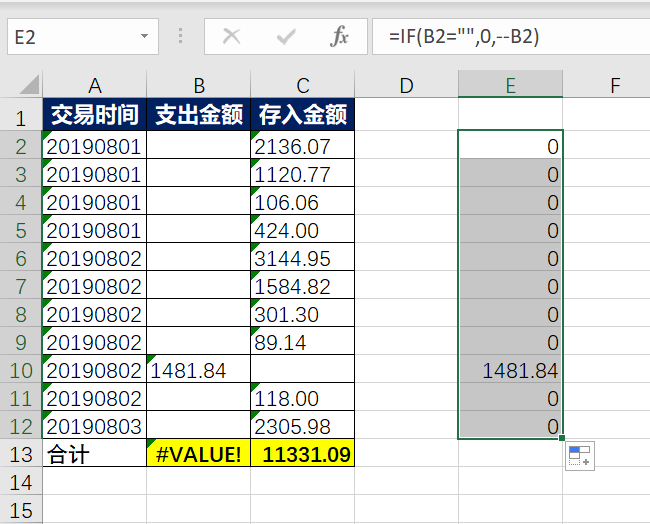Select cell containing 301.30

(x=303, y=313)
